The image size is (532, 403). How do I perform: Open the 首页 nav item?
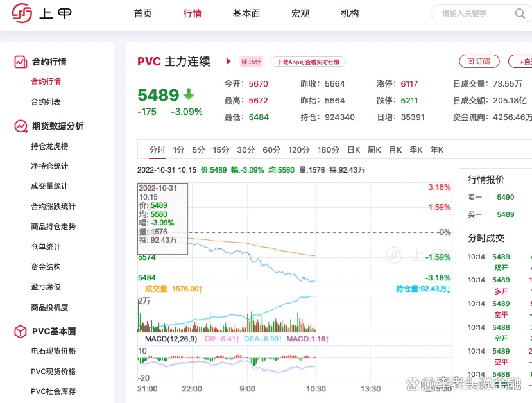[x=143, y=13]
